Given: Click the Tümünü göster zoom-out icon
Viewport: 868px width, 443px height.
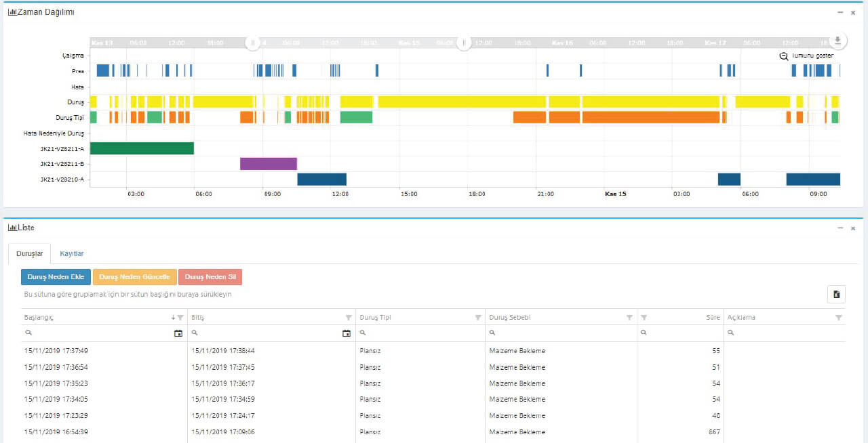Looking at the screenshot, I should point(784,56).
